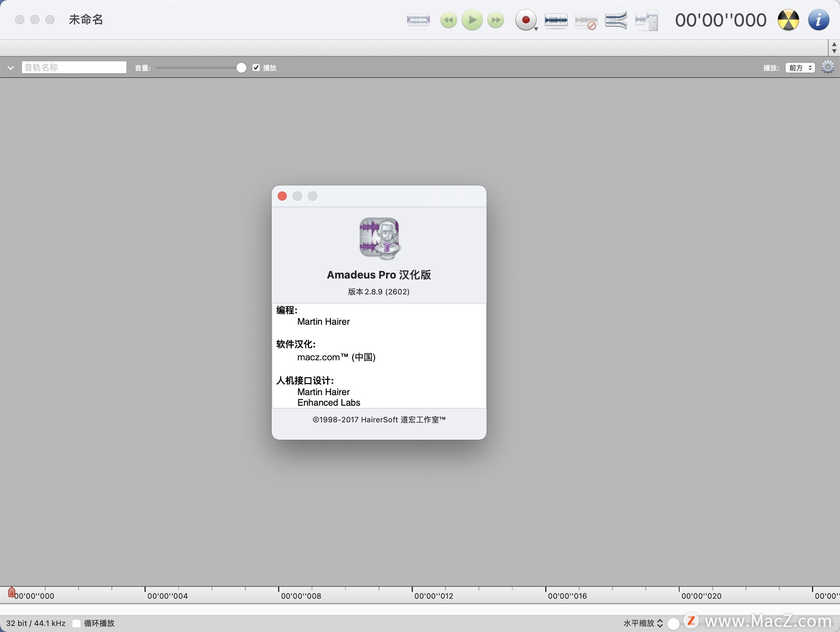The image size is (840, 632).
Task: Click the yellow-black burn disc icon
Action: (x=788, y=20)
